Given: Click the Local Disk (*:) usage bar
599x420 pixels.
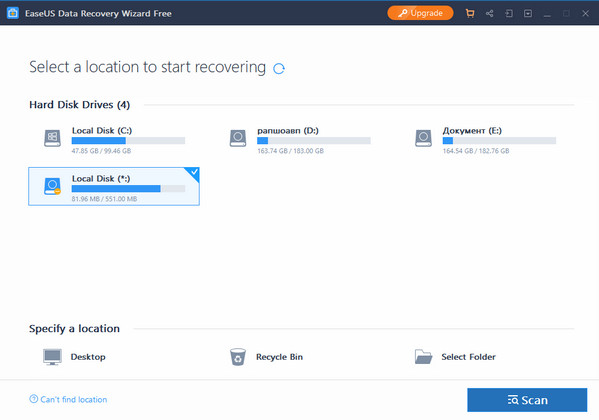Looking at the screenshot, I should (128, 189).
